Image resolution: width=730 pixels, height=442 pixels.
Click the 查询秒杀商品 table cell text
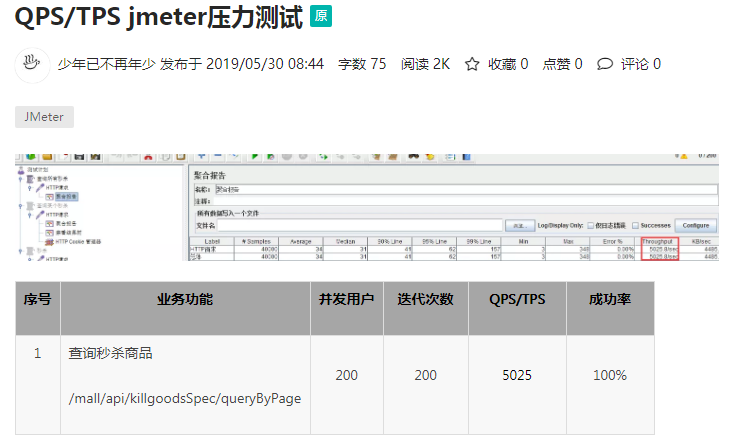(110, 353)
